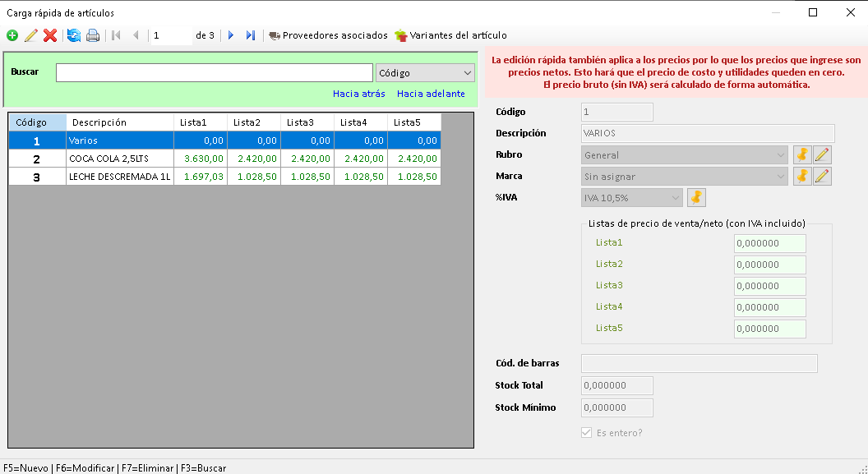Open Variantes del artículo from toolbar
Image resolution: width=868 pixels, height=474 pixels.
click(x=450, y=35)
